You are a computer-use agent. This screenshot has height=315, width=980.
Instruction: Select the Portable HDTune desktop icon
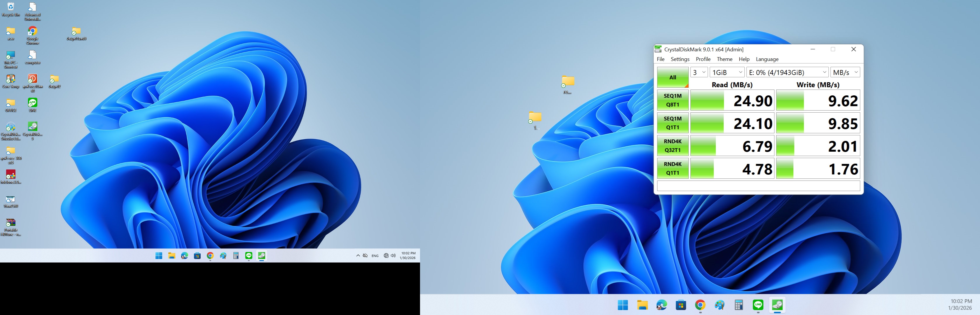click(x=11, y=225)
